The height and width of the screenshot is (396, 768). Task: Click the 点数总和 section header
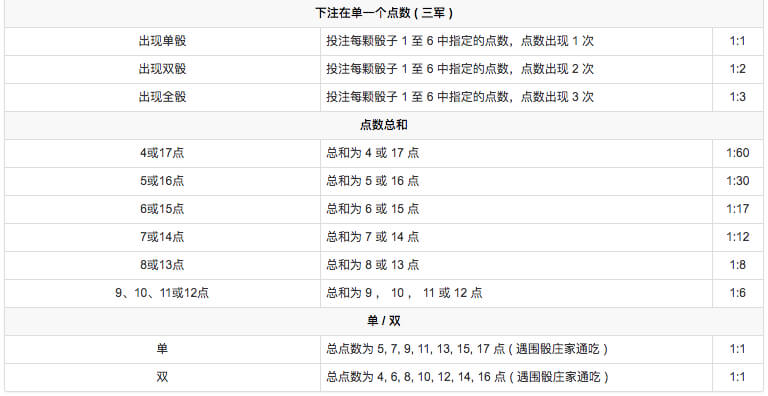[x=384, y=125]
